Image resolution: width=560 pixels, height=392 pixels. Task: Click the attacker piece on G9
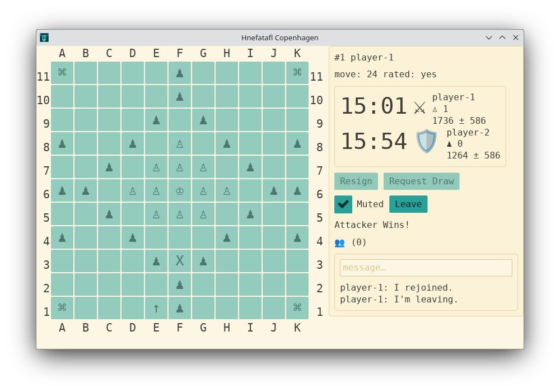tap(203, 120)
